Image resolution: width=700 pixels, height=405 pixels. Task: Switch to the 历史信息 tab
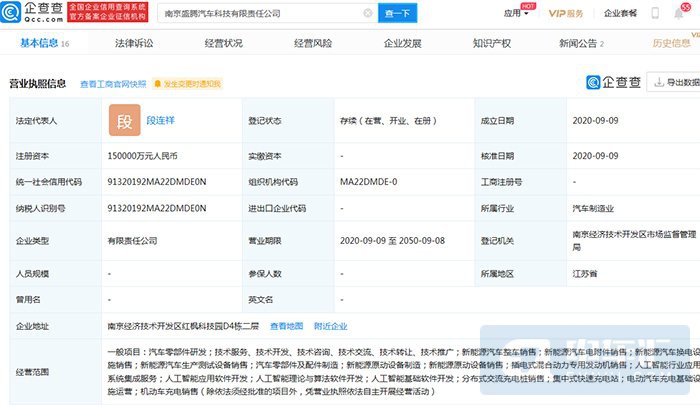point(671,43)
